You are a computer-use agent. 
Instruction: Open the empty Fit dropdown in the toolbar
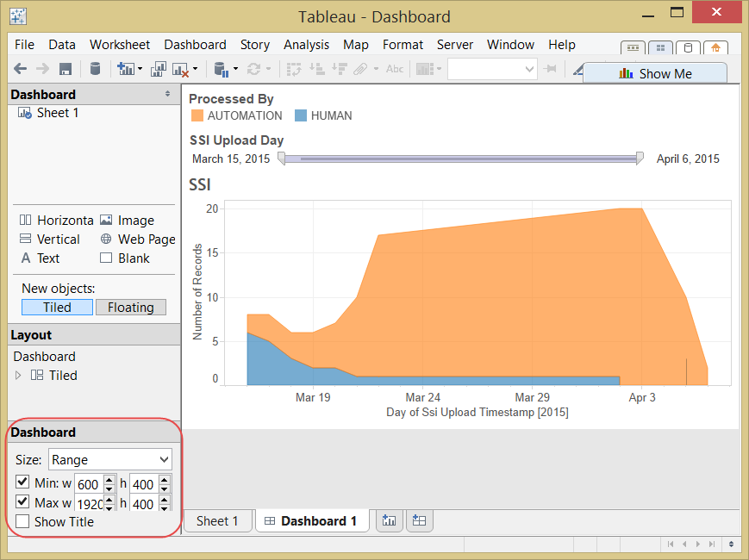point(492,69)
